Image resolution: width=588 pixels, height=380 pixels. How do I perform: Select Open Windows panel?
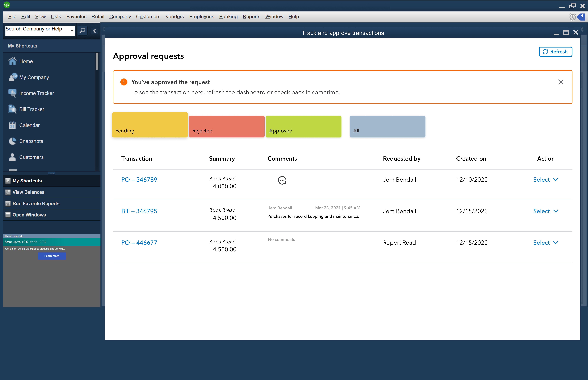[x=52, y=215]
